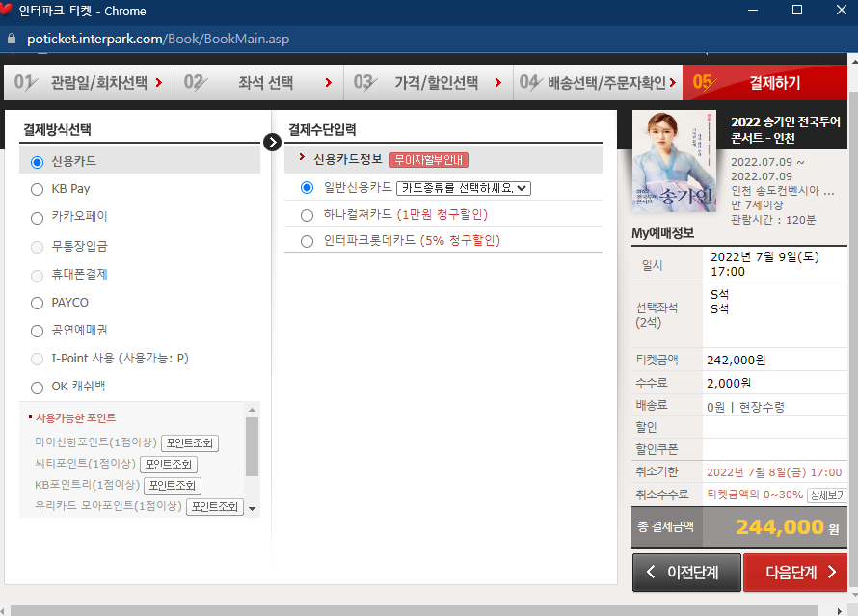Click the date text 2022년 7월 9일(토) 17:00
Viewport: 858px width, 616px height.
(765, 264)
